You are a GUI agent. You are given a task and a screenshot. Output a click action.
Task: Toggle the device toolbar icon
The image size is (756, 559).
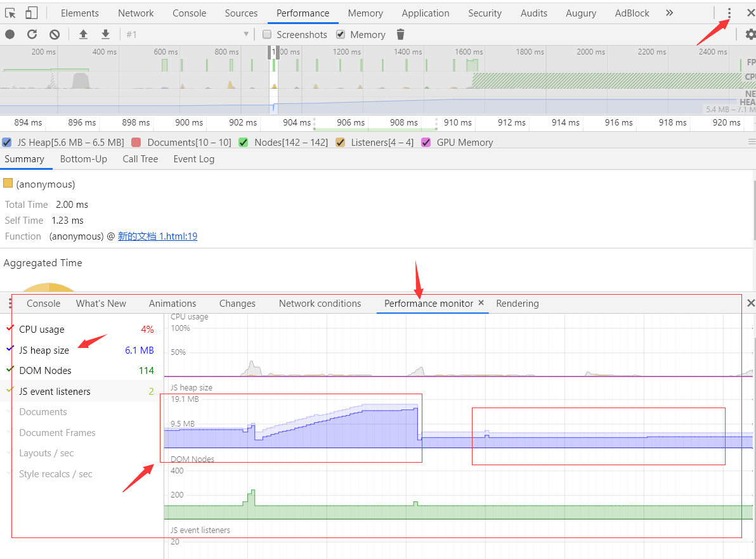(x=31, y=13)
